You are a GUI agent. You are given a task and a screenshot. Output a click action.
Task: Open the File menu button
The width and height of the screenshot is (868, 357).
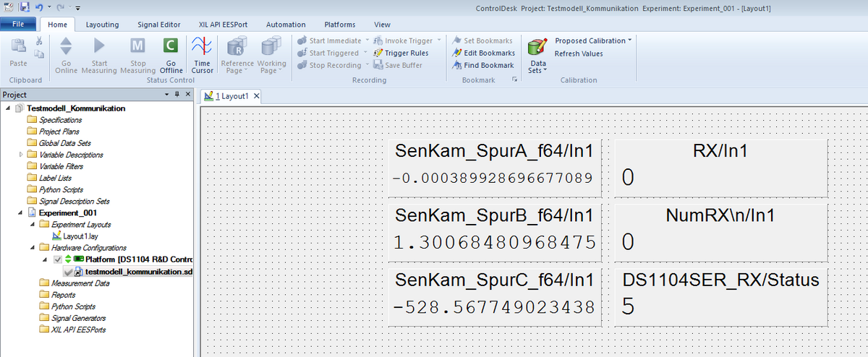(x=19, y=25)
